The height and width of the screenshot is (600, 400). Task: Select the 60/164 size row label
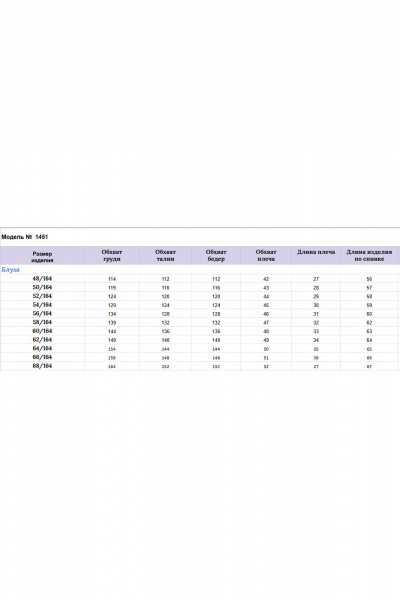[x=42, y=331]
